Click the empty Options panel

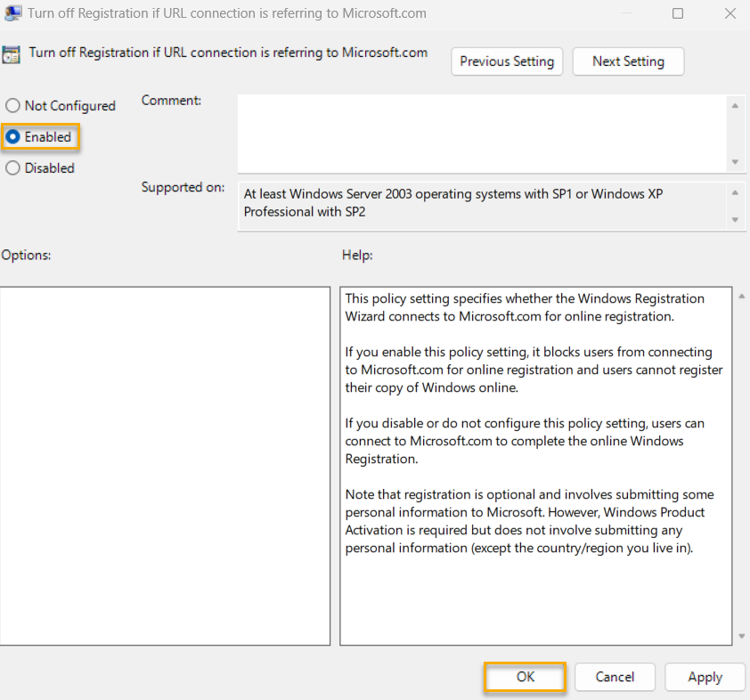165,463
